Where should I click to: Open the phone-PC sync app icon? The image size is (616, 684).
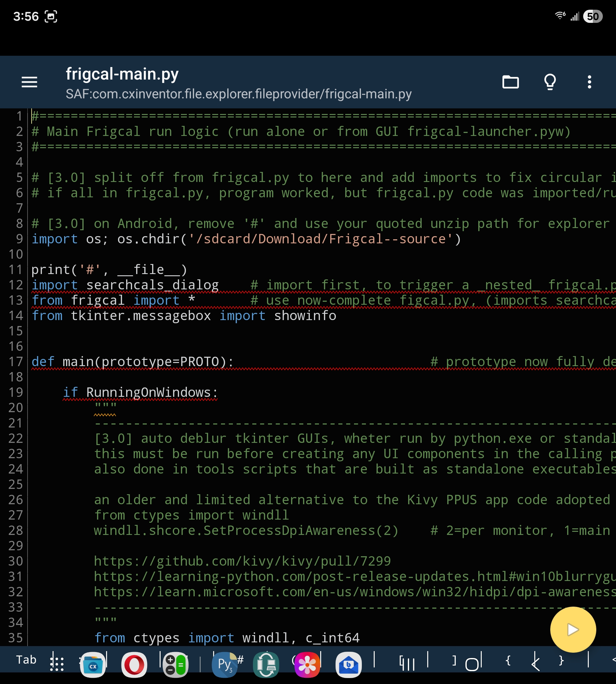(x=266, y=665)
